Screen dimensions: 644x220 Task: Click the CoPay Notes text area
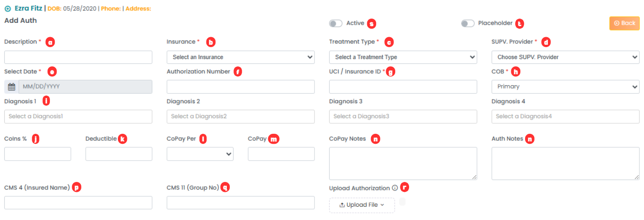click(403, 163)
